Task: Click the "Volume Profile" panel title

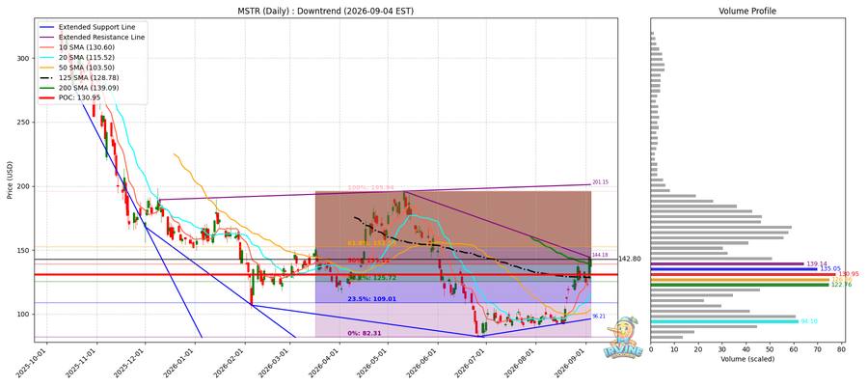Action: point(747,11)
